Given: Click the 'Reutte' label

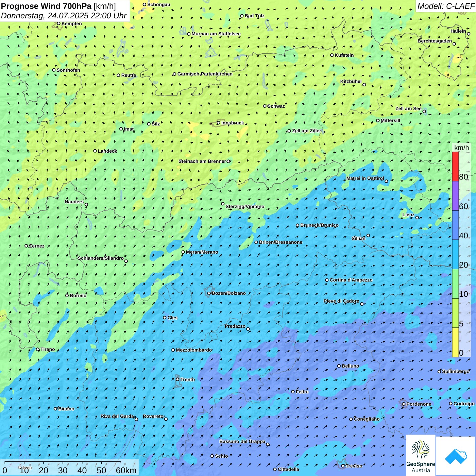Looking at the screenshot, I should coord(129,75).
